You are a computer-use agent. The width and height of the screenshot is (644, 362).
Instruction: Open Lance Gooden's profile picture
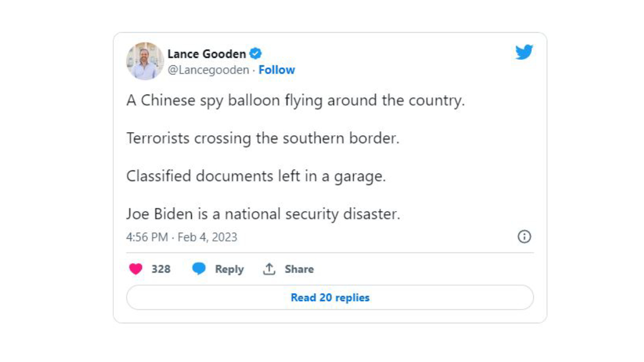(145, 61)
